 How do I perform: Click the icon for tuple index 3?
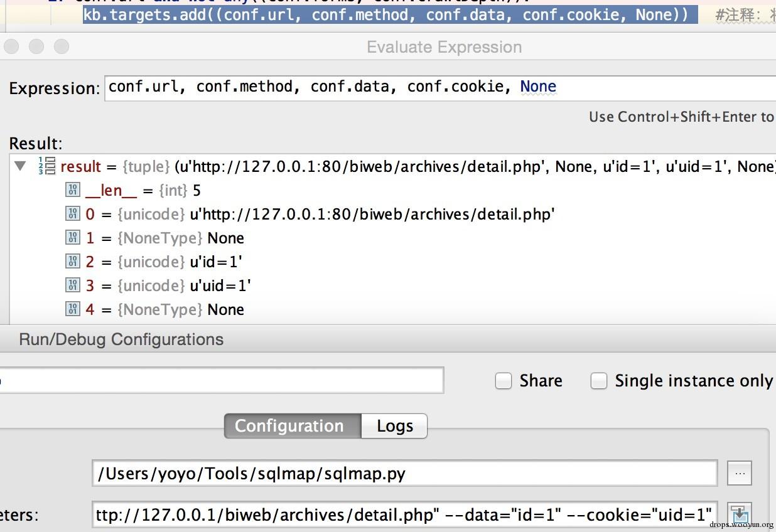pyautogui.click(x=73, y=285)
